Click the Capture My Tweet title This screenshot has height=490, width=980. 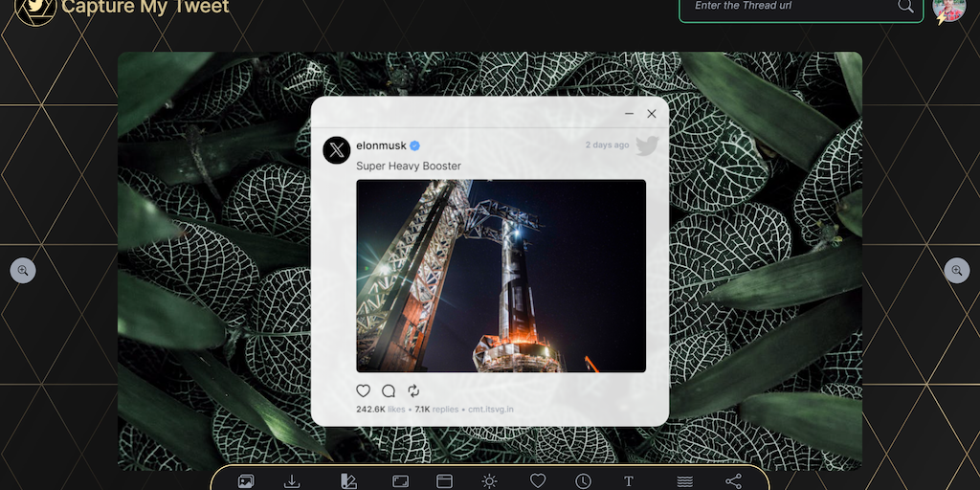(145, 8)
